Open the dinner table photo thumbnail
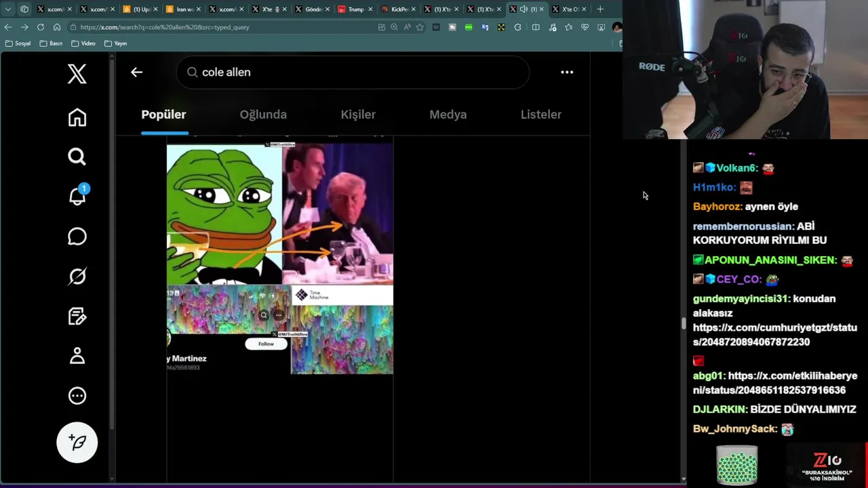Screen dimensions: 868x488 (x=338, y=214)
